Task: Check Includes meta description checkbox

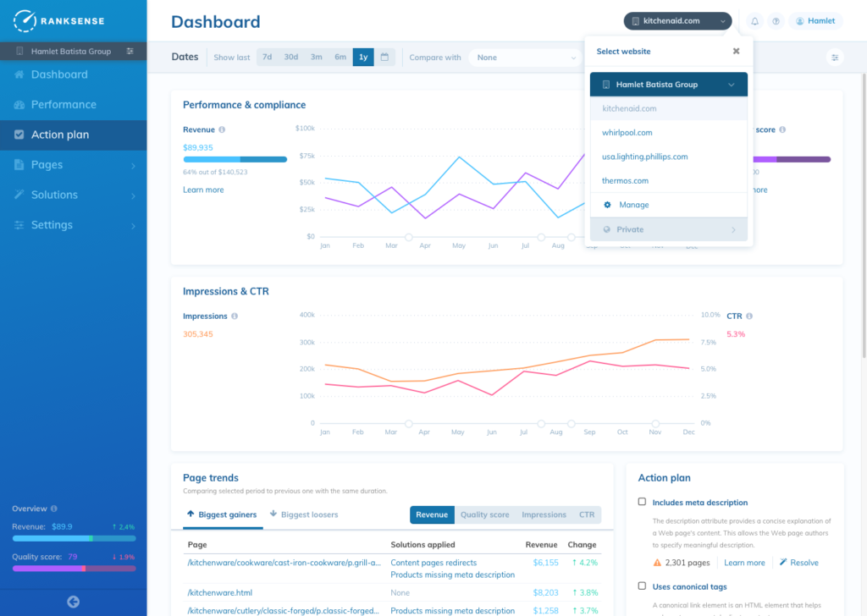Action: 642,502
